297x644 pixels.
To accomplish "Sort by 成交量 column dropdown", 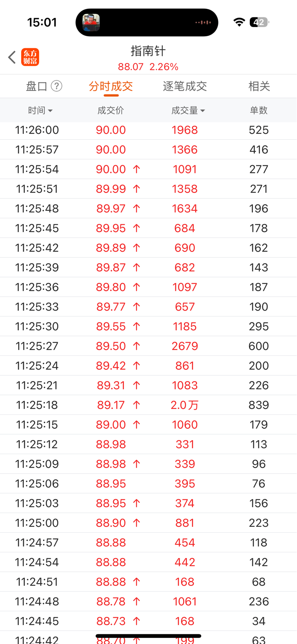I will coord(188,110).
